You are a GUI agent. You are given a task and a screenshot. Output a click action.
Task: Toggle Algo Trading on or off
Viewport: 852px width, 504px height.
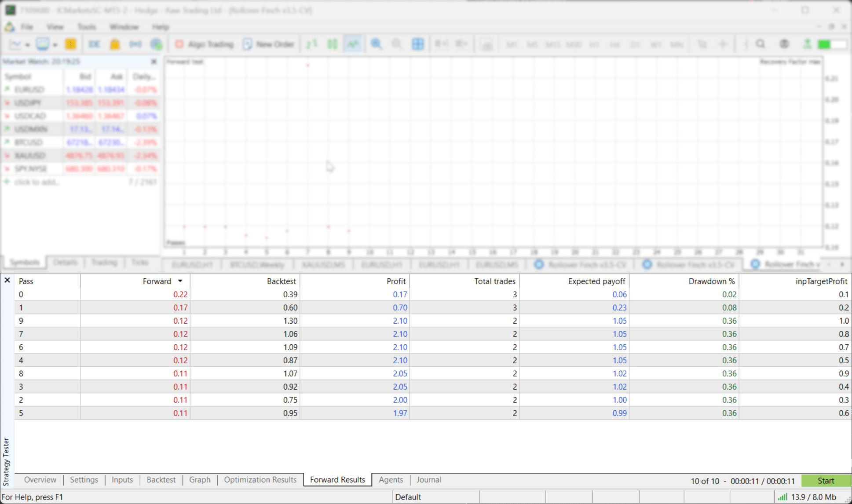[205, 44]
